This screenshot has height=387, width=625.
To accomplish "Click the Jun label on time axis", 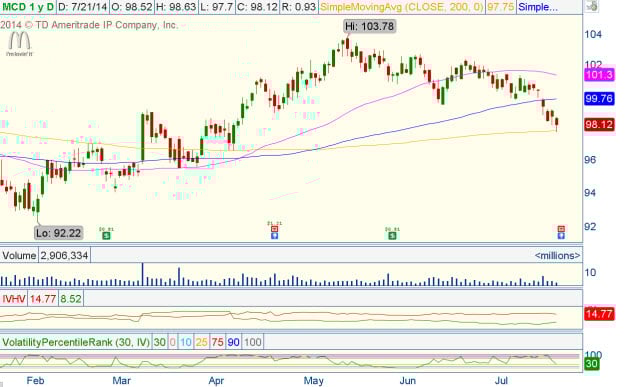I will pyautogui.click(x=407, y=381).
